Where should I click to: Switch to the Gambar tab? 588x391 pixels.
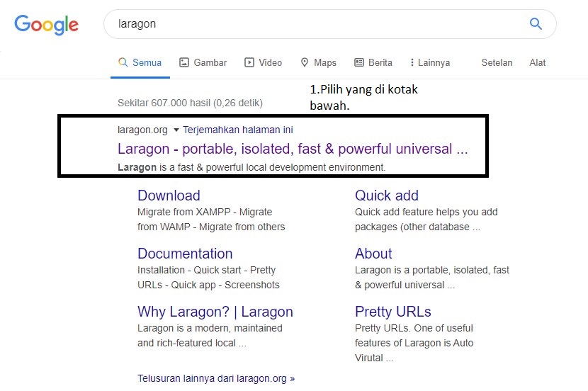tap(203, 62)
